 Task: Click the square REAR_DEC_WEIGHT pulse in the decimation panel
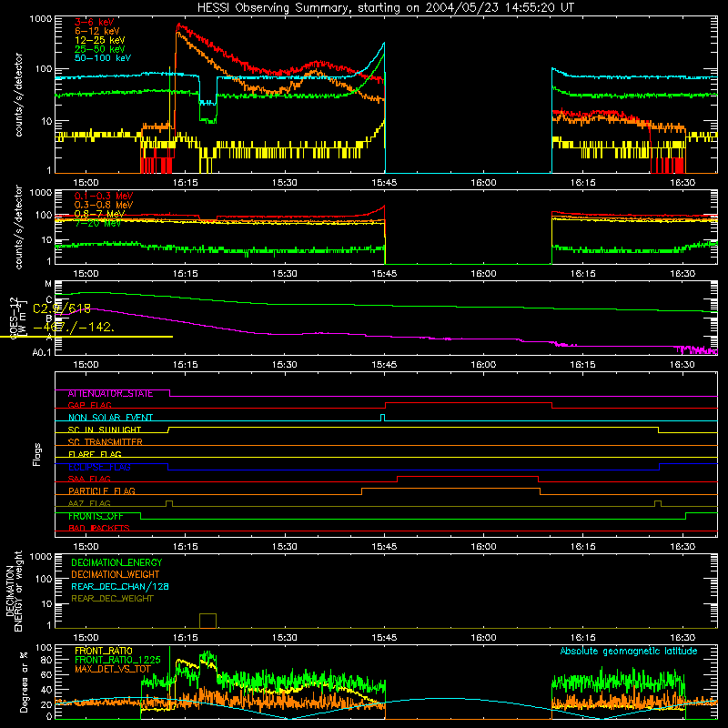coord(208,622)
